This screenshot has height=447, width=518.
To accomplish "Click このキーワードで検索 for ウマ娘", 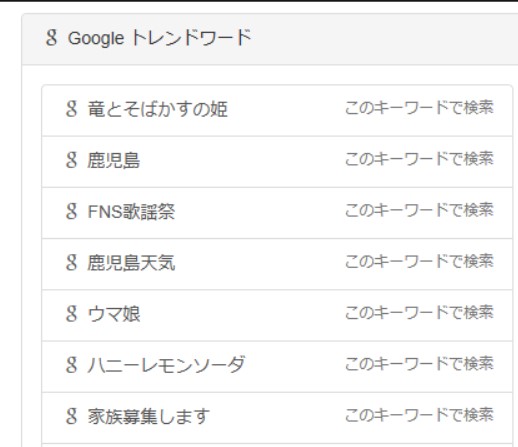I will click(x=419, y=313).
